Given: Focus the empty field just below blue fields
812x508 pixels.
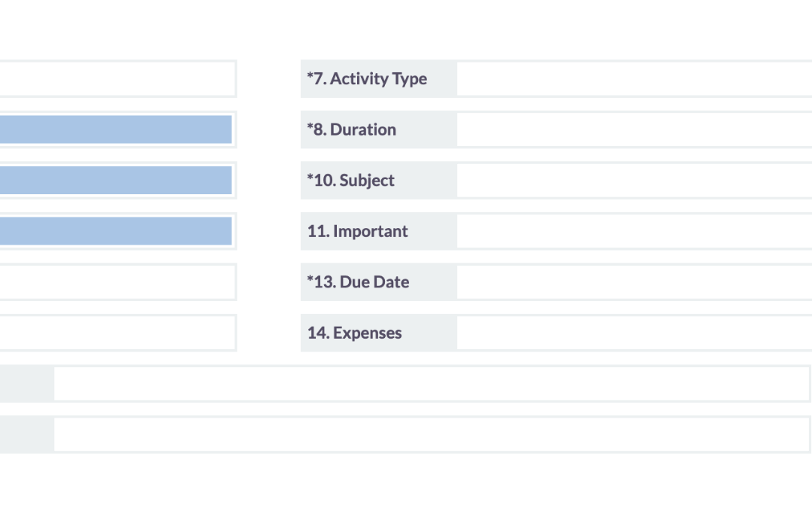Looking at the screenshot, I should 115,282.
